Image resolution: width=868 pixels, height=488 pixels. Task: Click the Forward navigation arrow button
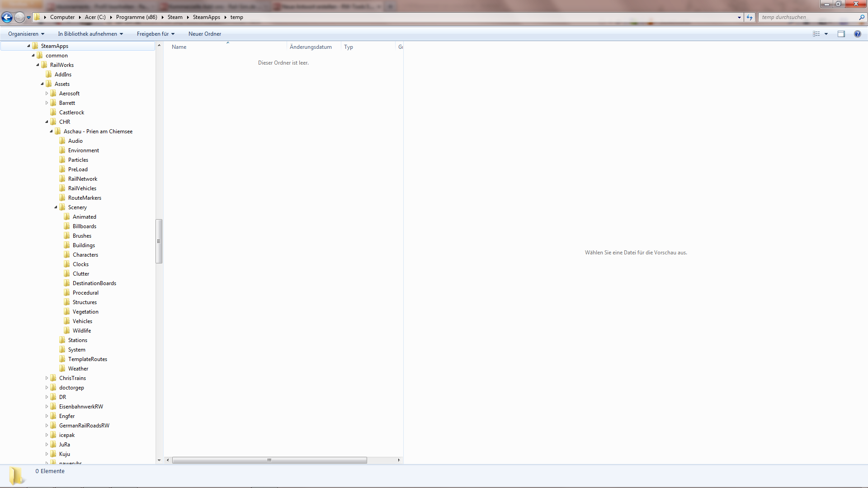pyautogui.click(x=19, y=17)
